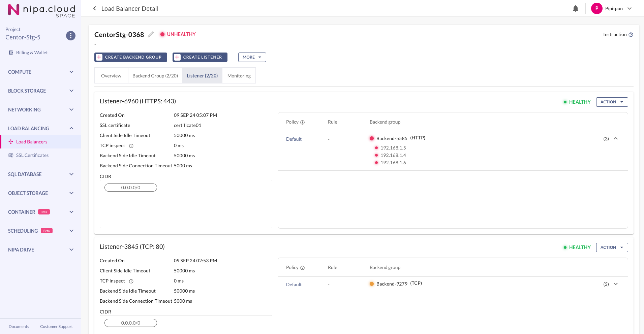
Task: Open the user account dropdown arrow
Action: point(630,8)
